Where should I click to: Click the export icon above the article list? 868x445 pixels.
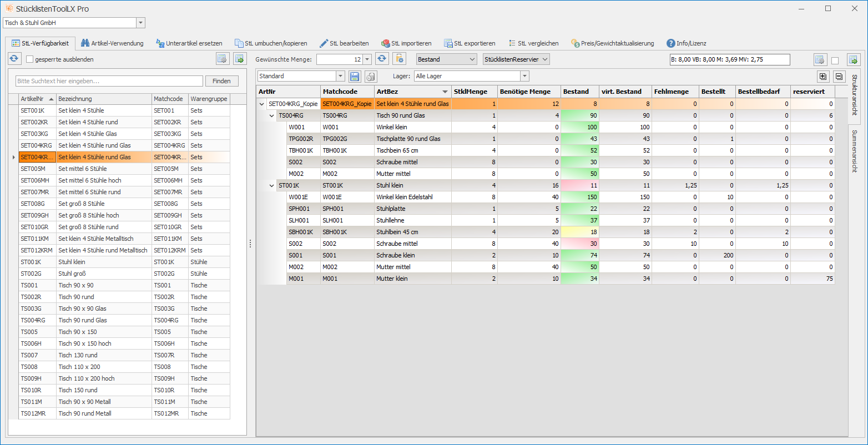pyautogui.click(x=240, y=59)
